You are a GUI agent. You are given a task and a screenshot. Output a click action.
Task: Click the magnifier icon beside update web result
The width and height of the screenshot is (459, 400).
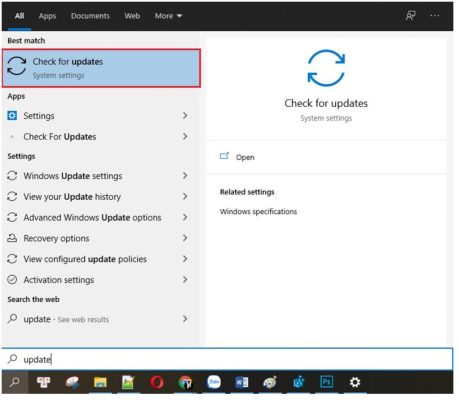pyautogui.click(x=12, y=319)
